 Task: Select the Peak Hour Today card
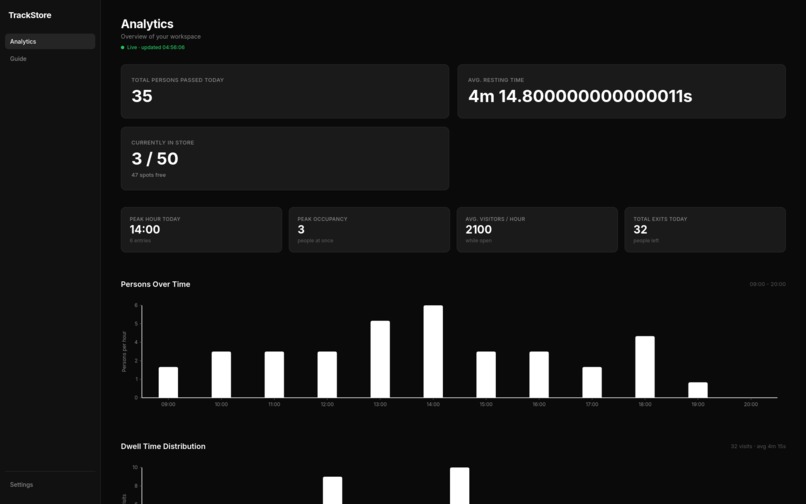[x=202, y=230]
